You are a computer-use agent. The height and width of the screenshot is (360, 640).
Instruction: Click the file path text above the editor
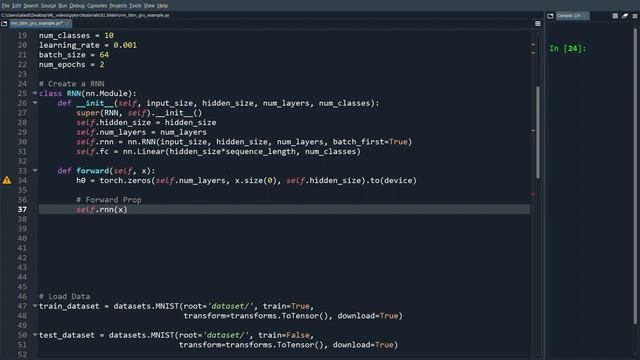[x=85, y=15]
